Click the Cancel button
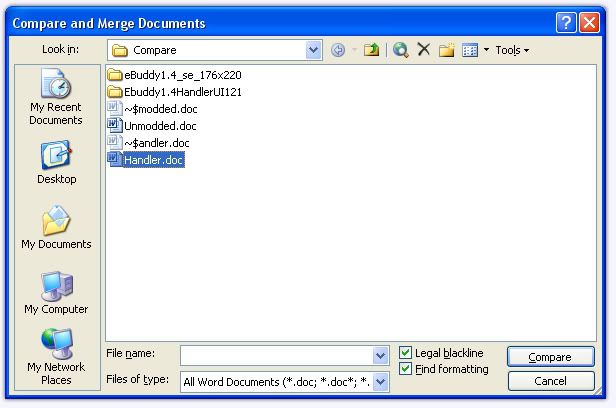The width and height of the screenshot is (616, 408). 551,381
